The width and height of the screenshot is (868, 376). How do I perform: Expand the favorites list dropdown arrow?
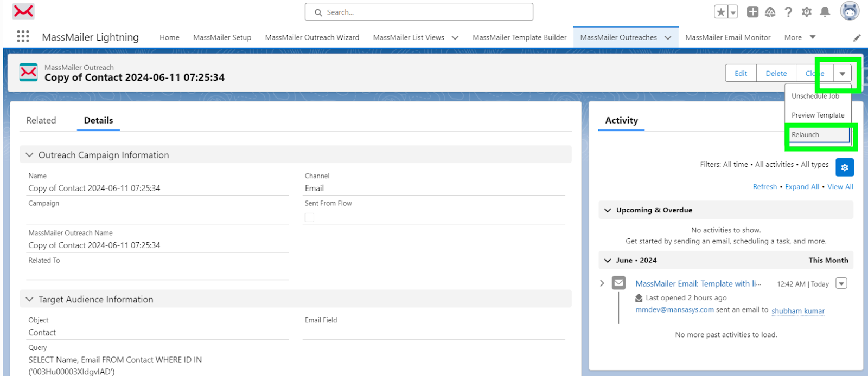[733, 12]
